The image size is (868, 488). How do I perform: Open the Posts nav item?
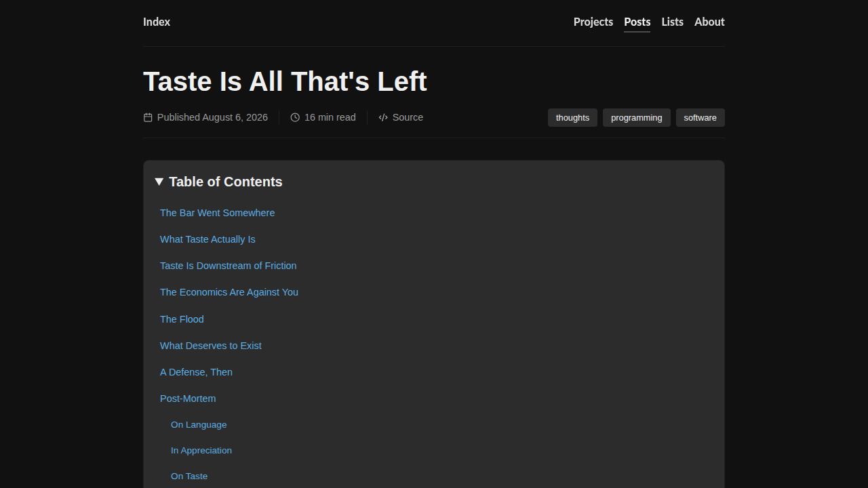pyautogui.click(x=637, y=22)
